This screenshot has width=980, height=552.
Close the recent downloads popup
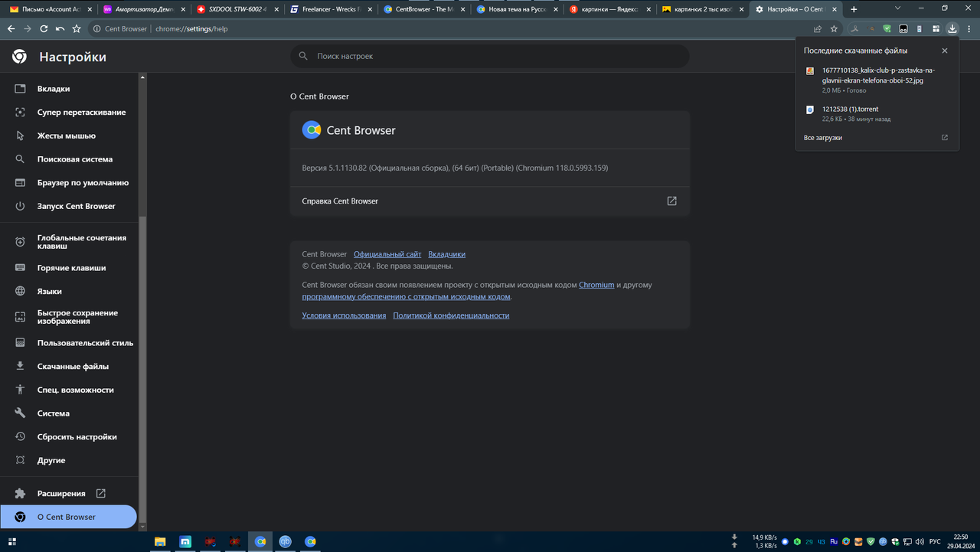pyautogui.click(x=944, y=51)
